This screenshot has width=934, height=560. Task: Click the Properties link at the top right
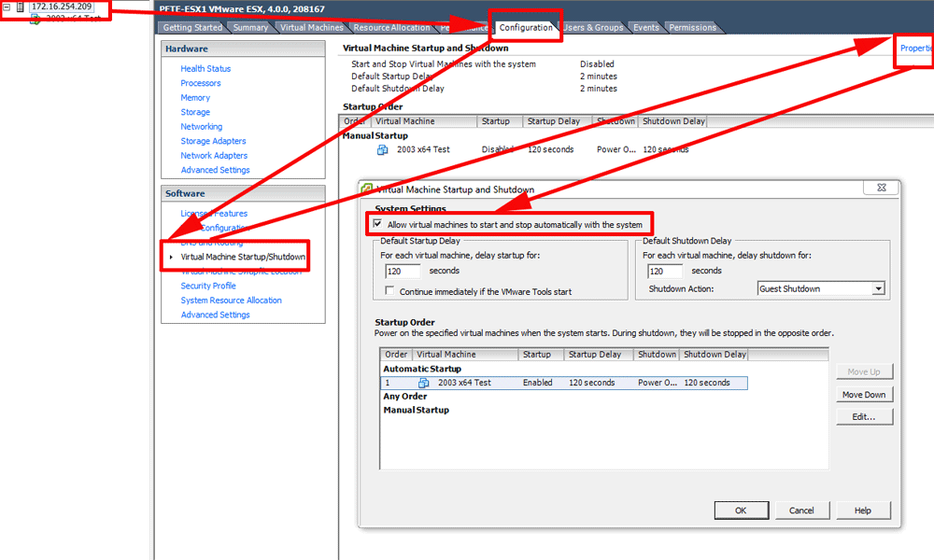point(916,49)
